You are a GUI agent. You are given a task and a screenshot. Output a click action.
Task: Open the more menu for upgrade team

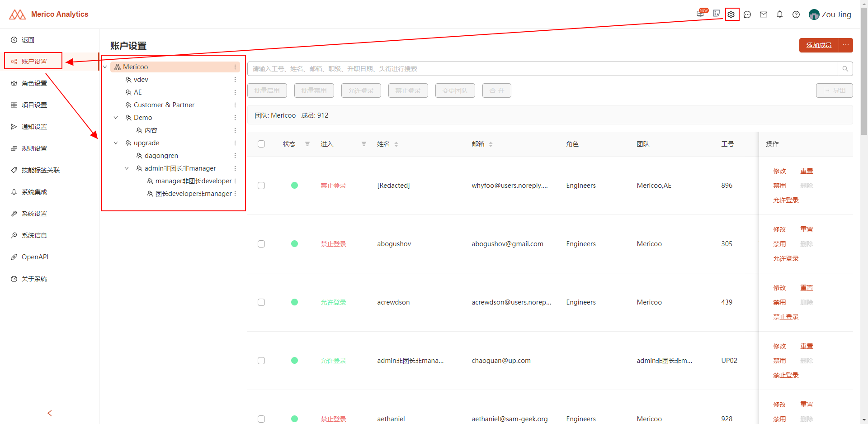[235, 143]
